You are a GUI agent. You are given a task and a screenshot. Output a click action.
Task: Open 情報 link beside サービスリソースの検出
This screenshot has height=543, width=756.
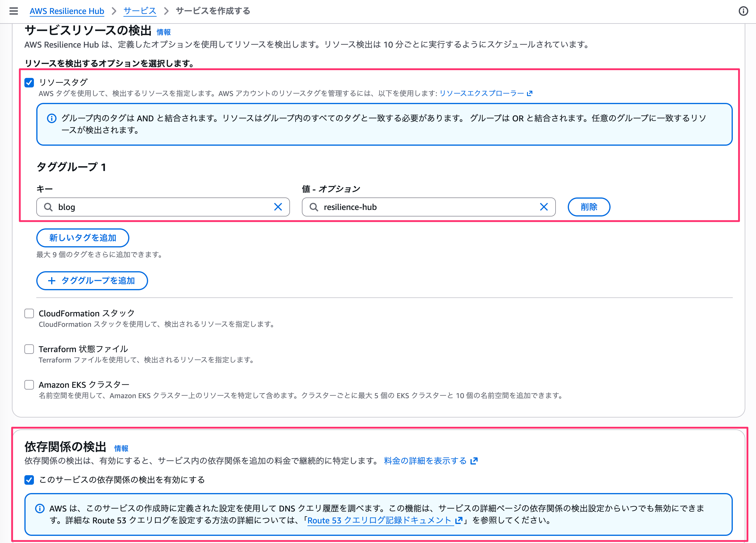[163, 32]
